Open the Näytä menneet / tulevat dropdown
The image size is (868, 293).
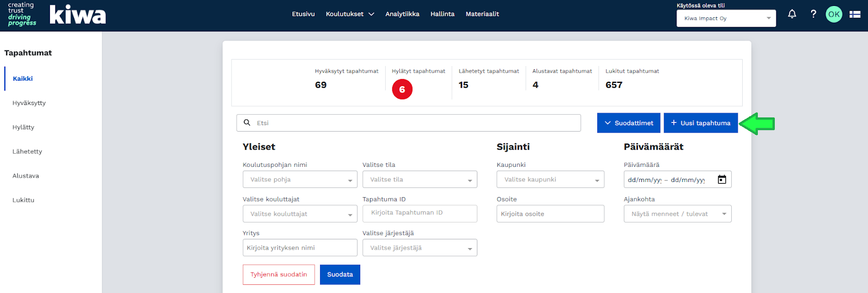(677, 214)
